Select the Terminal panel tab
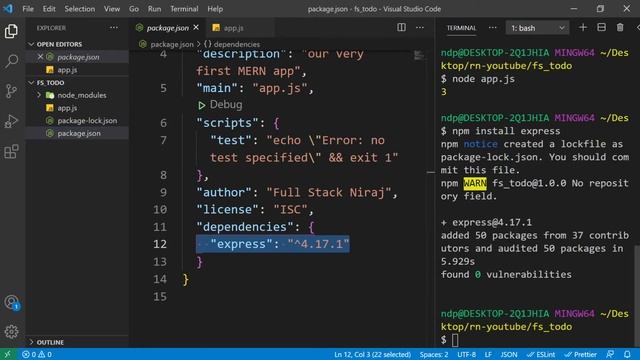 click(x=461, y=28)
